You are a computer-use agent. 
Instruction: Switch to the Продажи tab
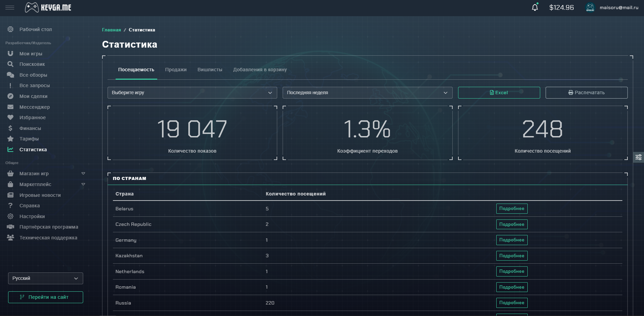tap(176, 70)
